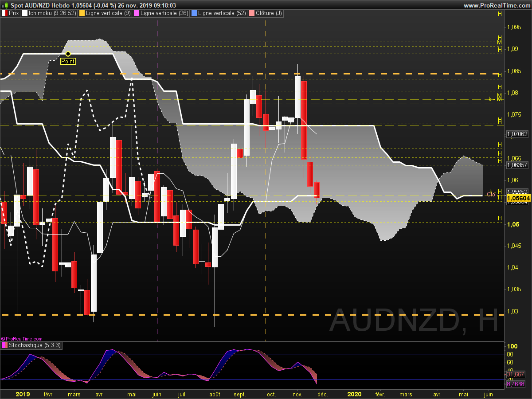Open the ProRealTime.com link above Stochastique panel
Screen dimensions: 532x399
coord(22,339)
